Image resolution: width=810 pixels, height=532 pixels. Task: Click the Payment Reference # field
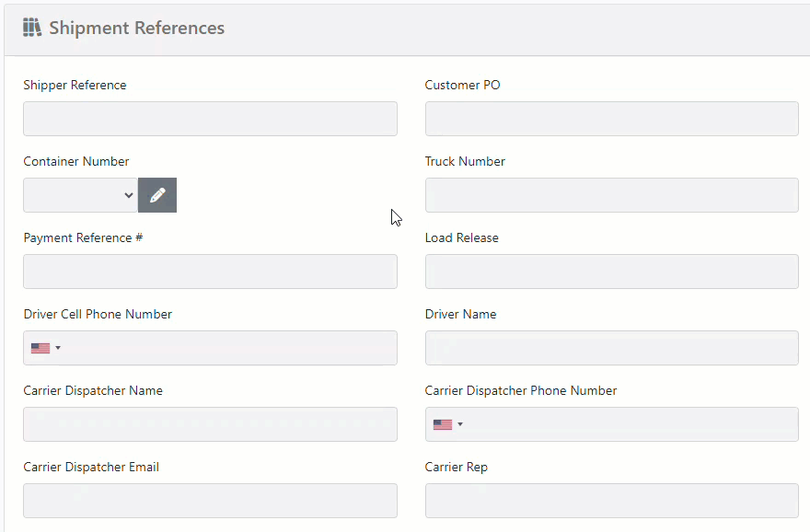click(210, 271)
